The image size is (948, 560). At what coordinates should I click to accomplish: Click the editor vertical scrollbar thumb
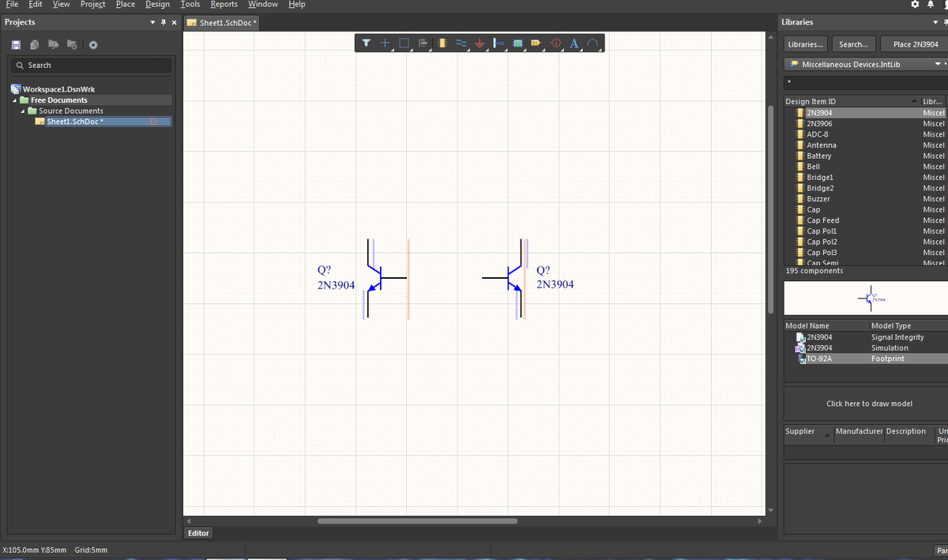click(770, 208)
